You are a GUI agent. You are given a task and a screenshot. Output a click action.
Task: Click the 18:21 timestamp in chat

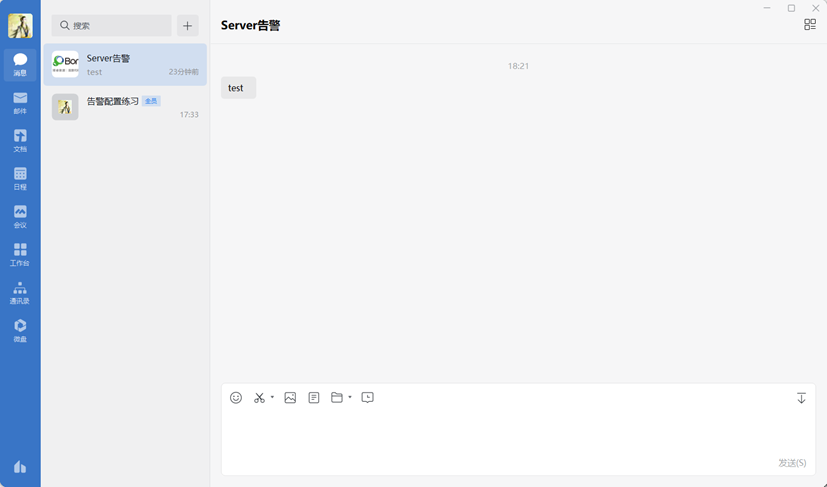tap(518, 66)
